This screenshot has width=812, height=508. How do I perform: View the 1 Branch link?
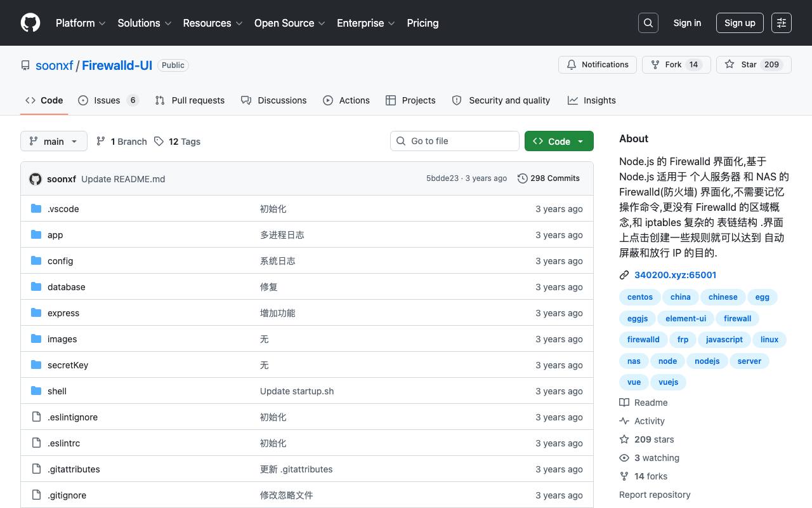coord(121,141)
